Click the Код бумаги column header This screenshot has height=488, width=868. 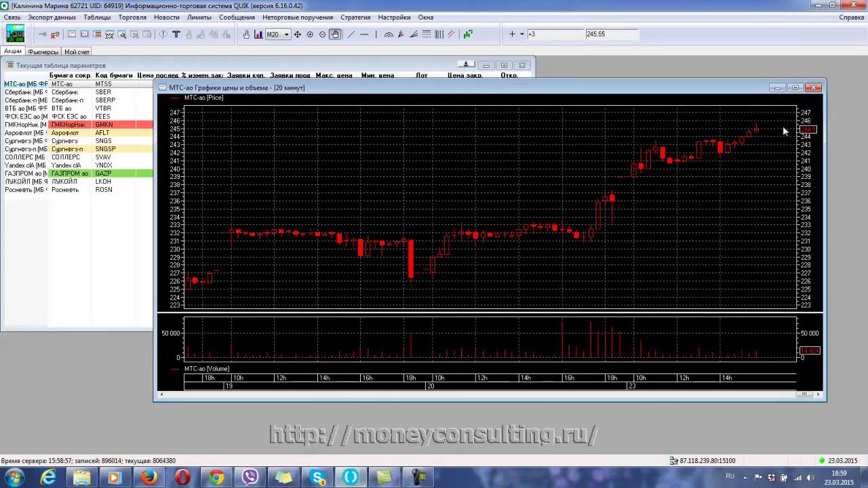click(114, 75)
